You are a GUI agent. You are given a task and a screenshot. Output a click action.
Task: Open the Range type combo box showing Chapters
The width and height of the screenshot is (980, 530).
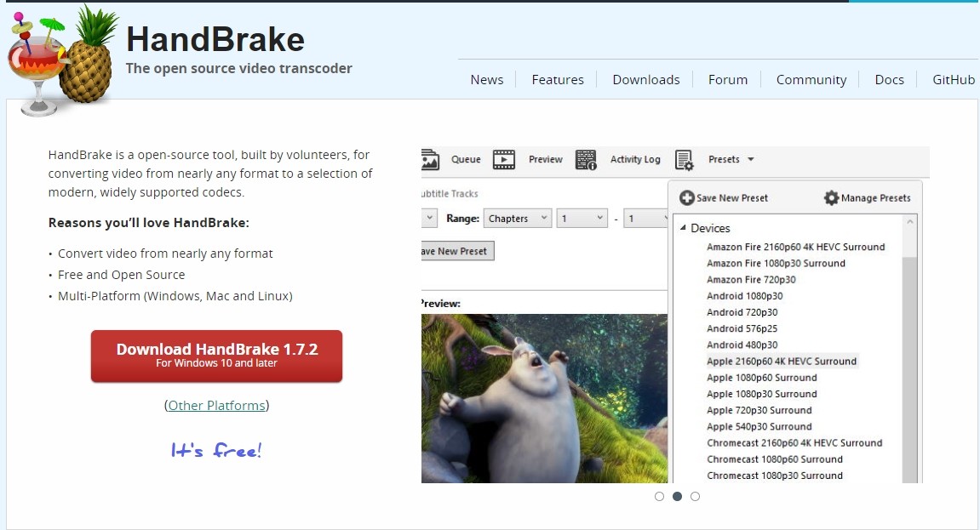tap(517, 218)
